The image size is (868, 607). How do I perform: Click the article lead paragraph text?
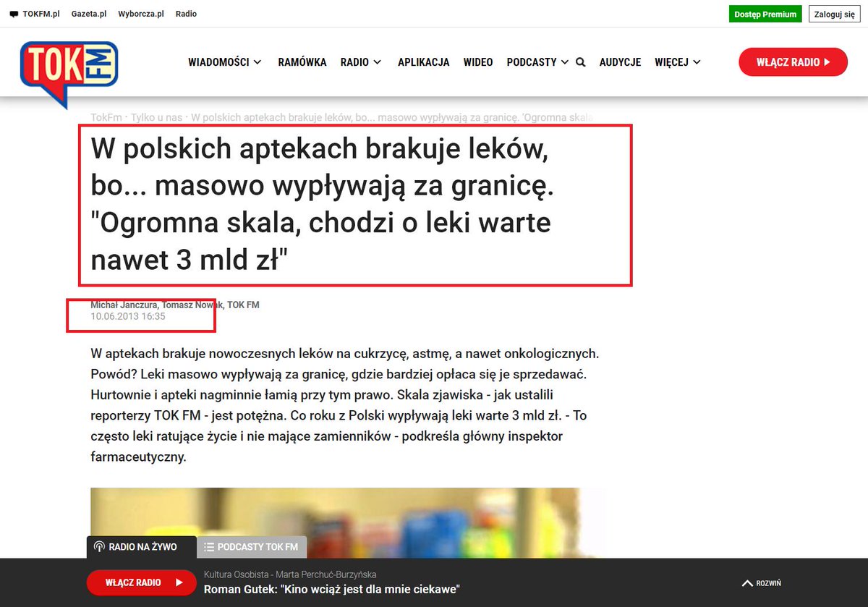[x=346, y=405]
